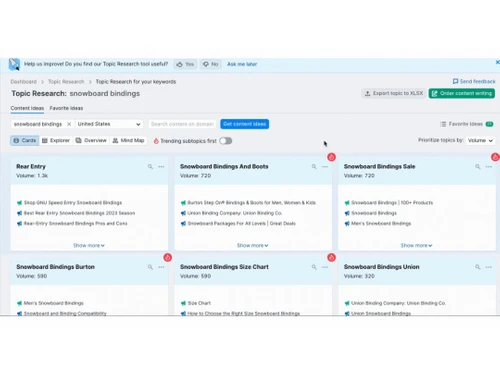Answer No to the feedback prompt
This screenshot has width=500, height=375.
pos(211,64)
